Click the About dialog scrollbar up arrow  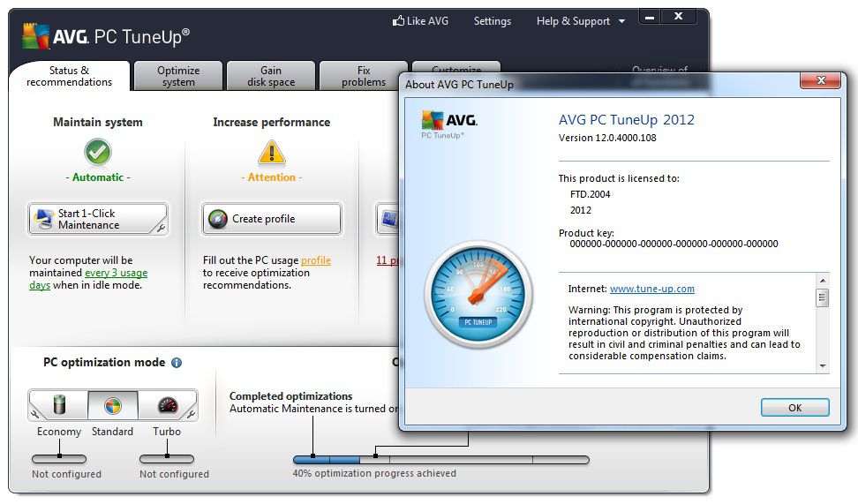pyautogui.click(x=823, y=280)
